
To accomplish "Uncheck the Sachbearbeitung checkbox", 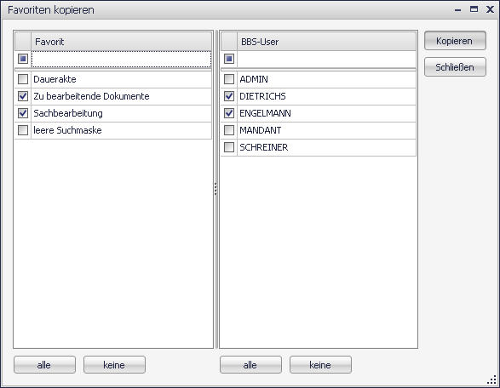I will click(23, 113).
